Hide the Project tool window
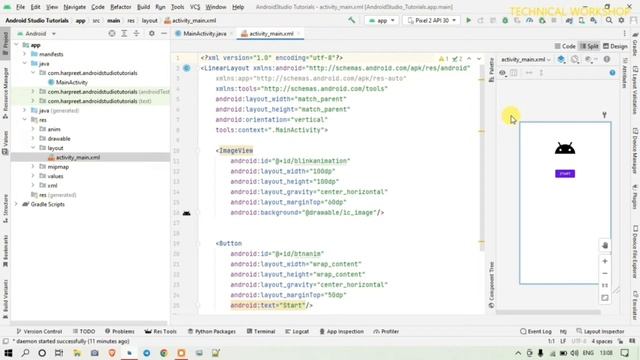 pos(164,33)
